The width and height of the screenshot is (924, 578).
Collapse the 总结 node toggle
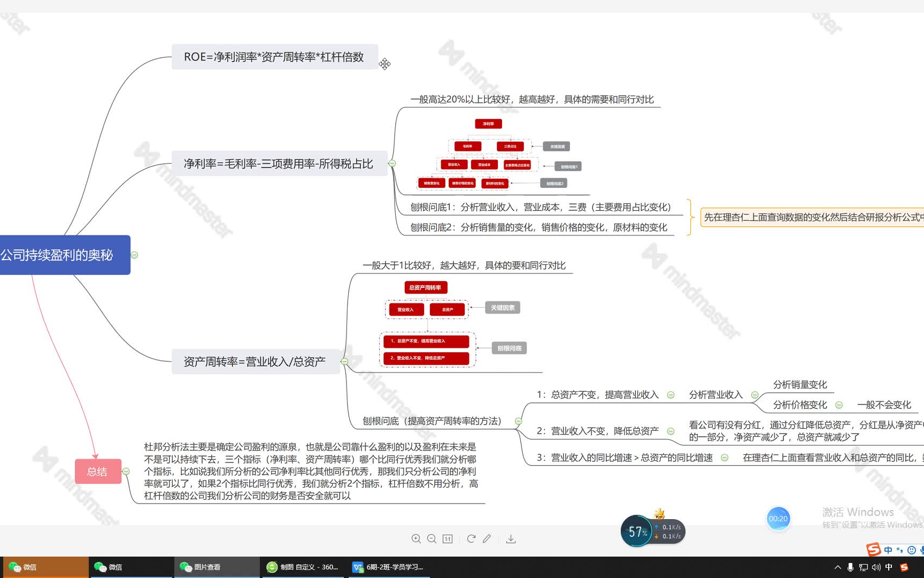[126, 471]
